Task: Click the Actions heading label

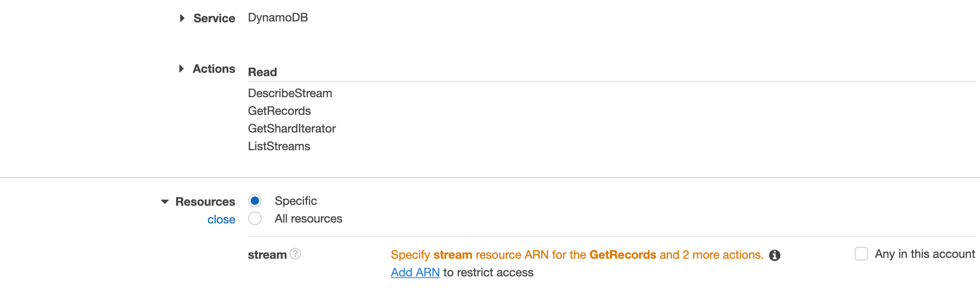Action: click(214, 69)
